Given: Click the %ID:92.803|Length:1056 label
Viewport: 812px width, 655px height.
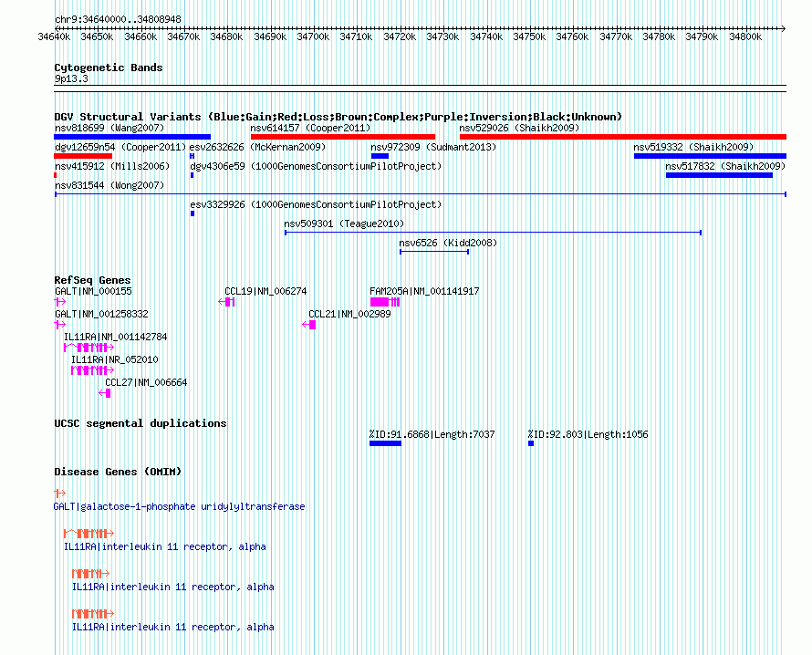Looking at the screenshot, I should tap(588, 434).
